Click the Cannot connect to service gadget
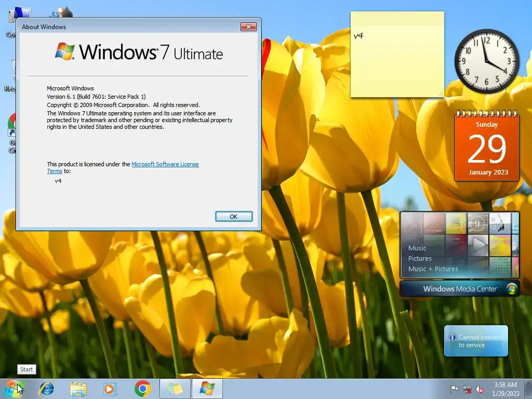 point(476,341)
